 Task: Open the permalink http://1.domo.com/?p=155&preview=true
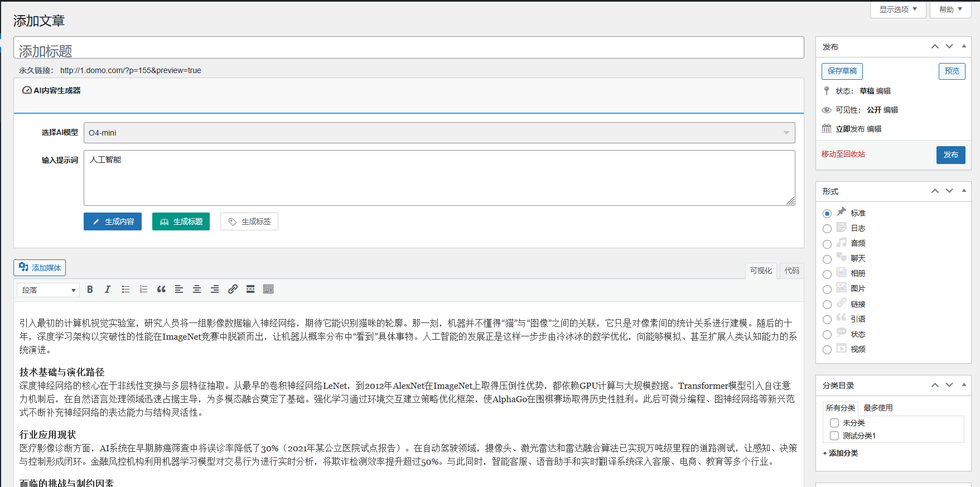pyautogui.click(x=131, y=70)
